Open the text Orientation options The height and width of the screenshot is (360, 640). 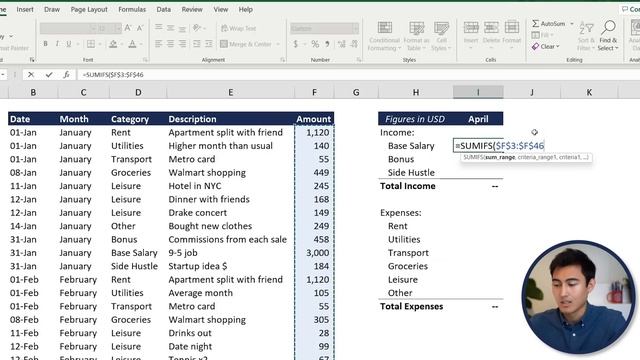198,28
